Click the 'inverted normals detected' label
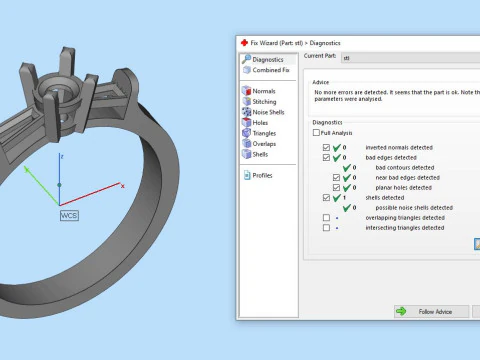The image size is (480, 360). (399, 147)
